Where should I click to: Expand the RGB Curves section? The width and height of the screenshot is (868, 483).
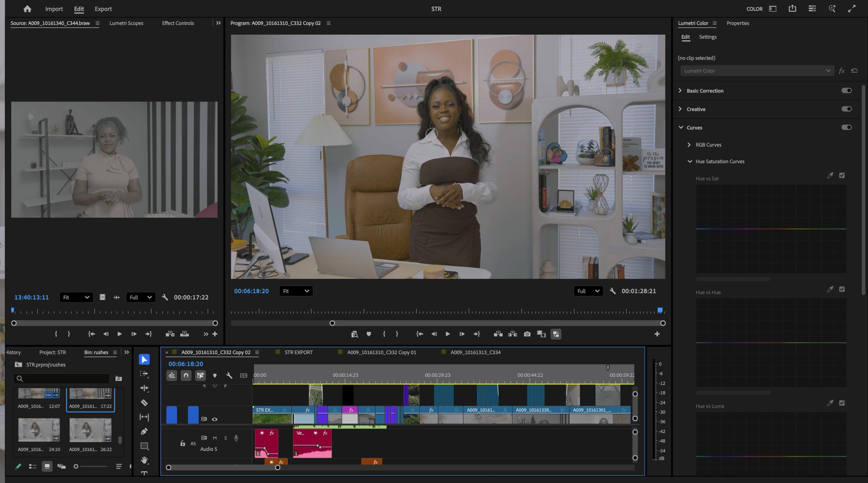point(689,145)
